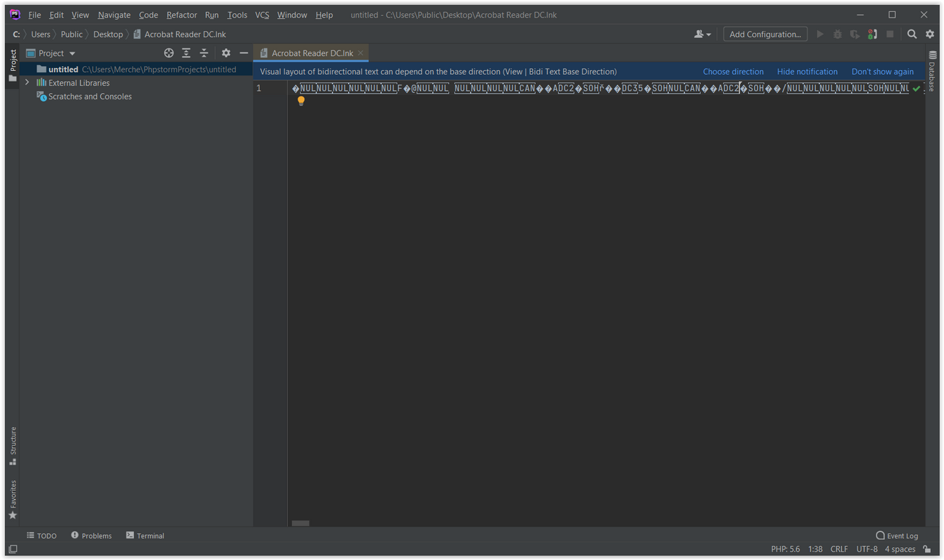Click the Stop square icon
The height and width of the screenshot is (560, 944).
click(890, 34)
